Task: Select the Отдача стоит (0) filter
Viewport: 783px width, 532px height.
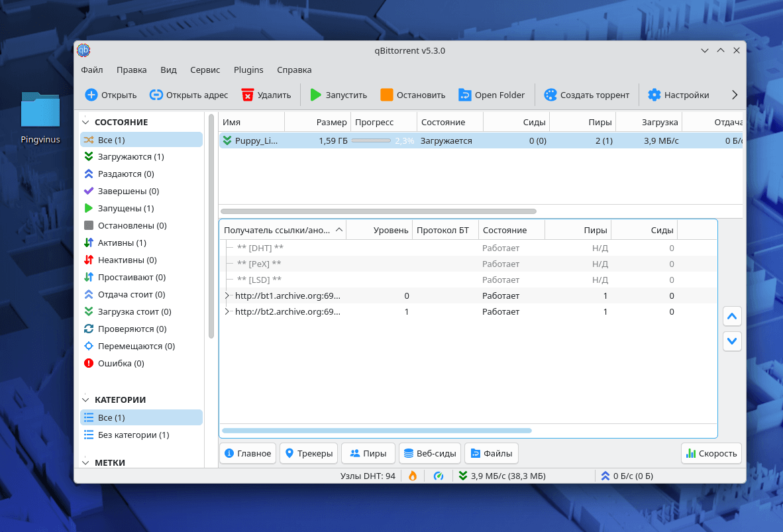Action: pyautogui.click(x=141, y=295)
